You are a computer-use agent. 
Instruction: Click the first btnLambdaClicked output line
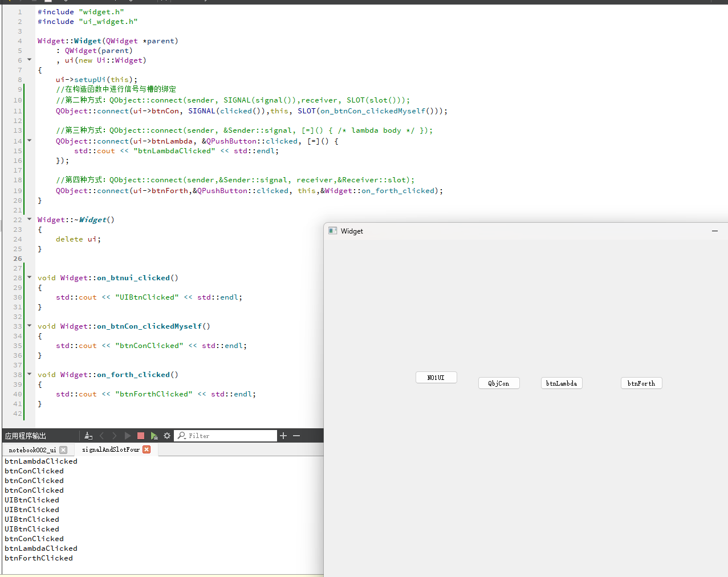pyautogui.click(x=41, y=461)
